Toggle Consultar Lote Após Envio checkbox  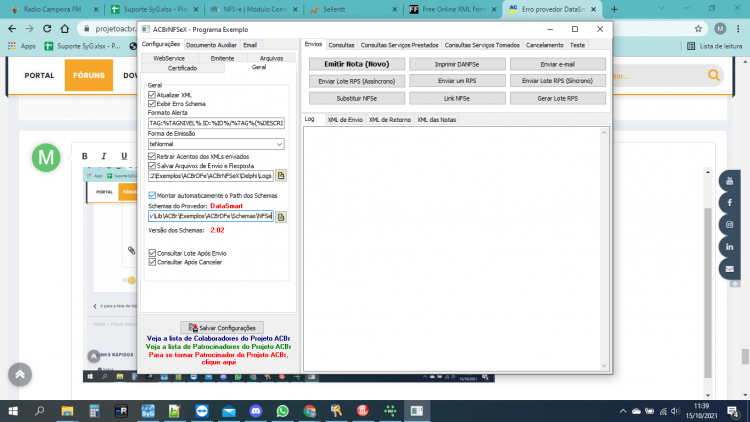tap(152, 253)
